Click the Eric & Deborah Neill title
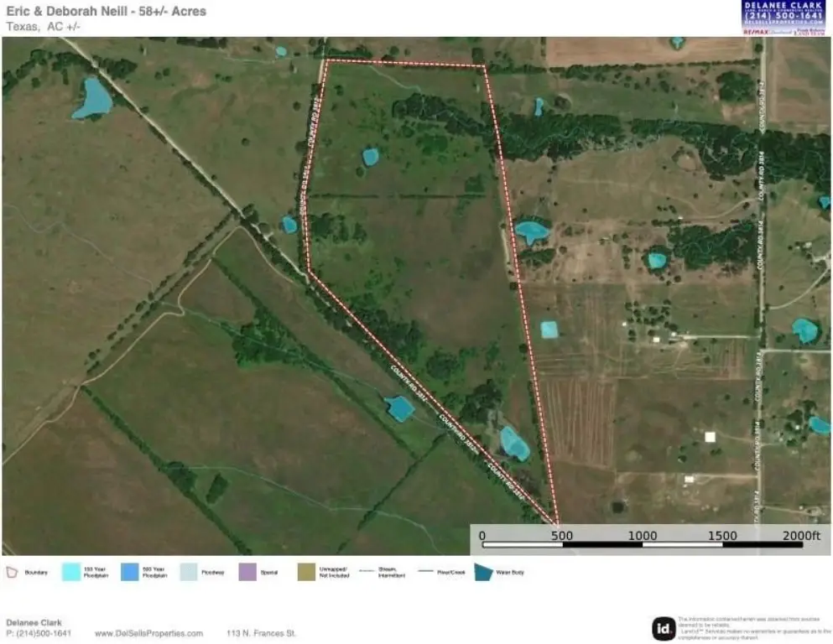This screenshot has height=644, width=833. pos(106,11)
